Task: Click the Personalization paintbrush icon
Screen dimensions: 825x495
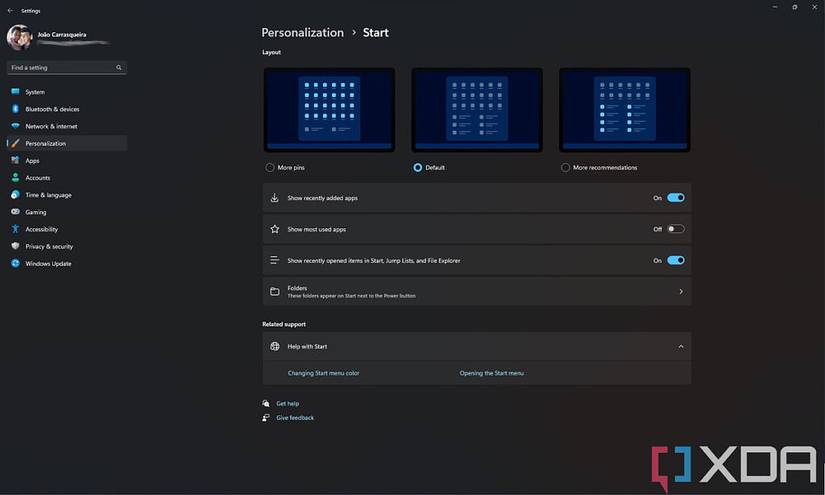Action: click(15, 143)
